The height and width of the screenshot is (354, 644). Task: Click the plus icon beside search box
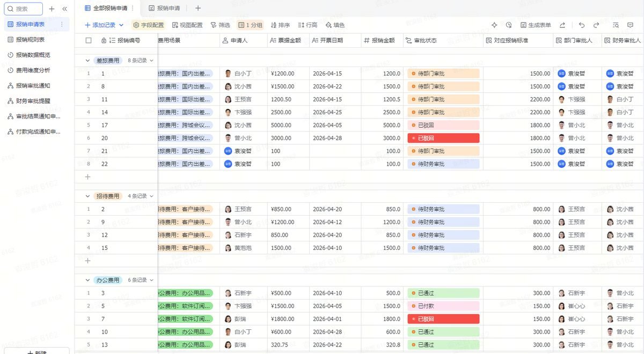[x=52, y=9]
